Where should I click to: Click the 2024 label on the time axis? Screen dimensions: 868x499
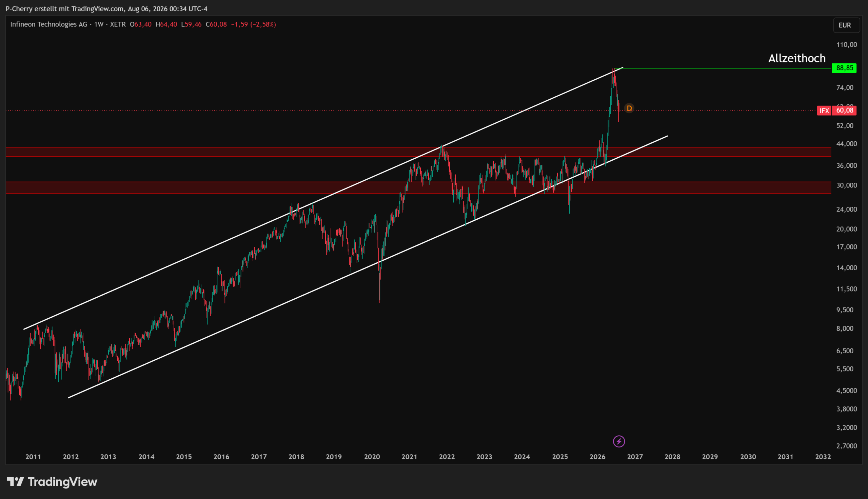[x=522, y=457]
